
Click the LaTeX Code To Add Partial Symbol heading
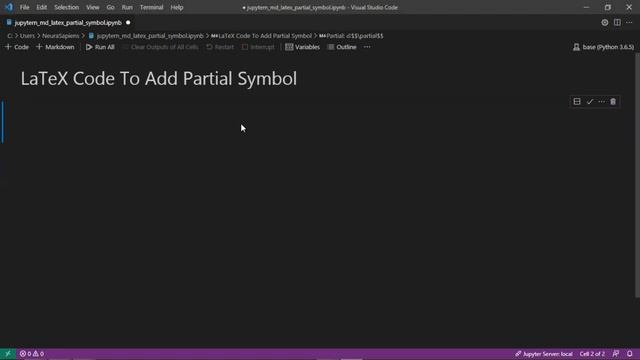[159, 78]
